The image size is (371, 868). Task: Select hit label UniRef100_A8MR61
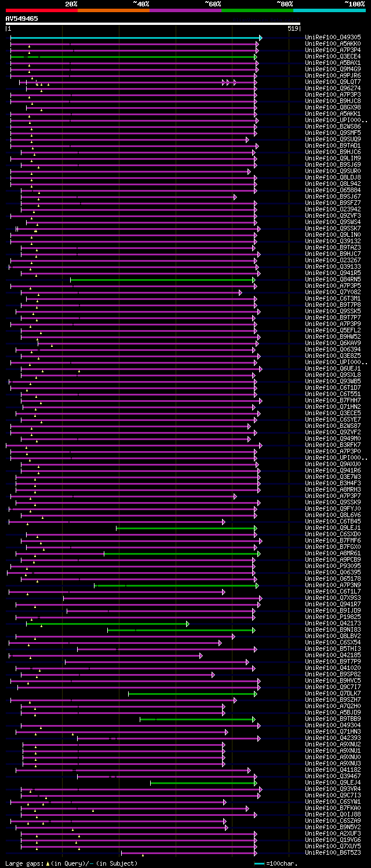click(x=332, y=554)
